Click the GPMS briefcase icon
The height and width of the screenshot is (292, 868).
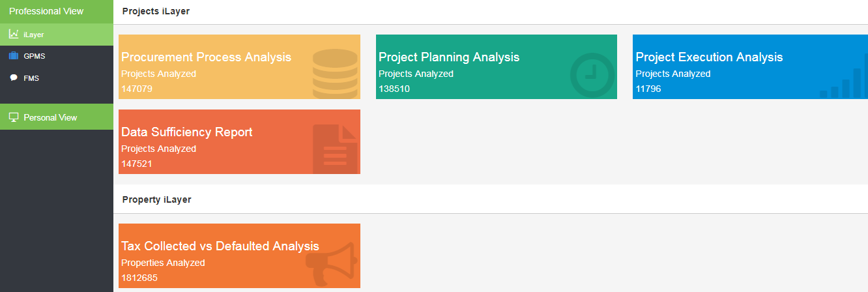point(14,56)
